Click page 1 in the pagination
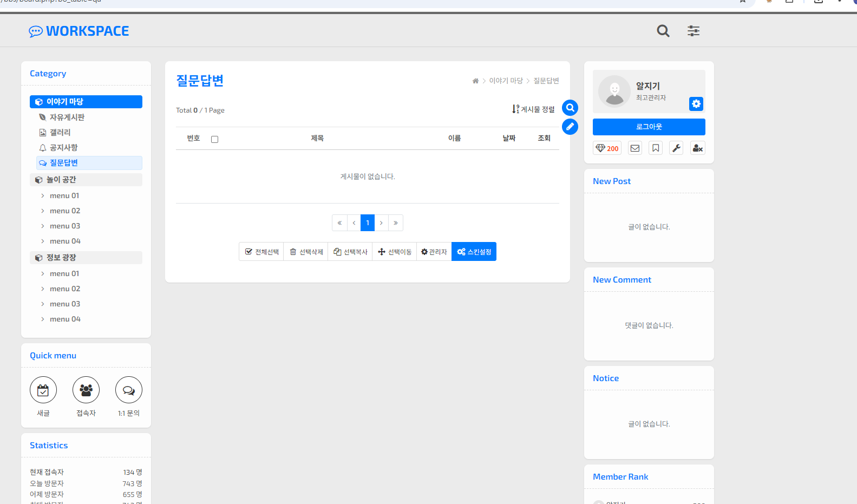 368,223
